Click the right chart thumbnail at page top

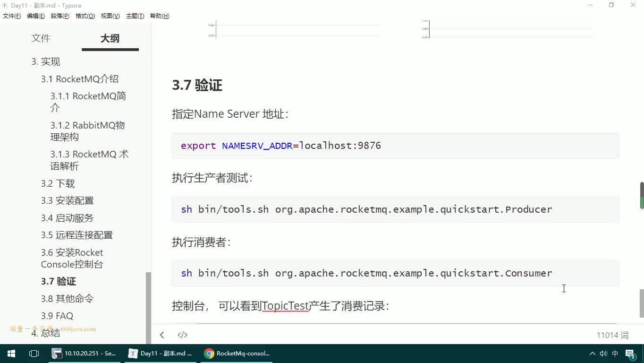coord(508,29)
